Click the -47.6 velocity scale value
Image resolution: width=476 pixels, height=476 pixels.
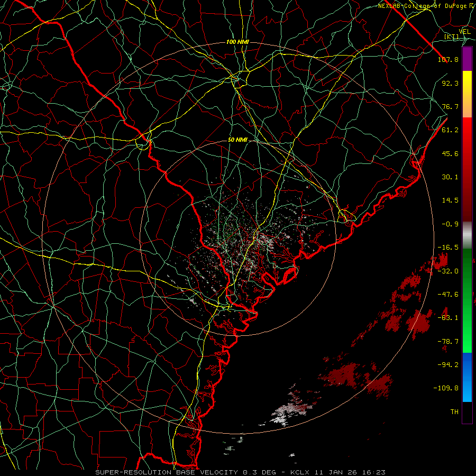tap(448, 295)
